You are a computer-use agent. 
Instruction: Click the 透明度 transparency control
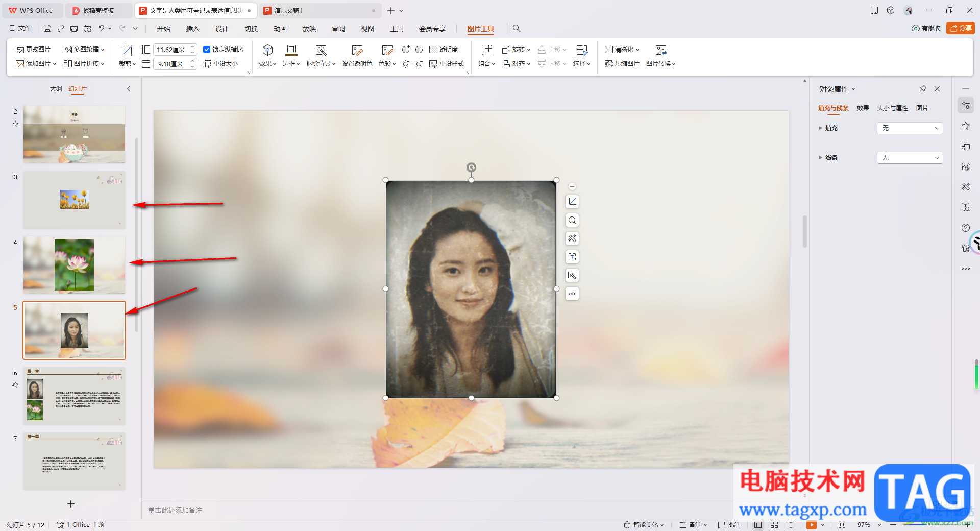(x=444, y=50)
